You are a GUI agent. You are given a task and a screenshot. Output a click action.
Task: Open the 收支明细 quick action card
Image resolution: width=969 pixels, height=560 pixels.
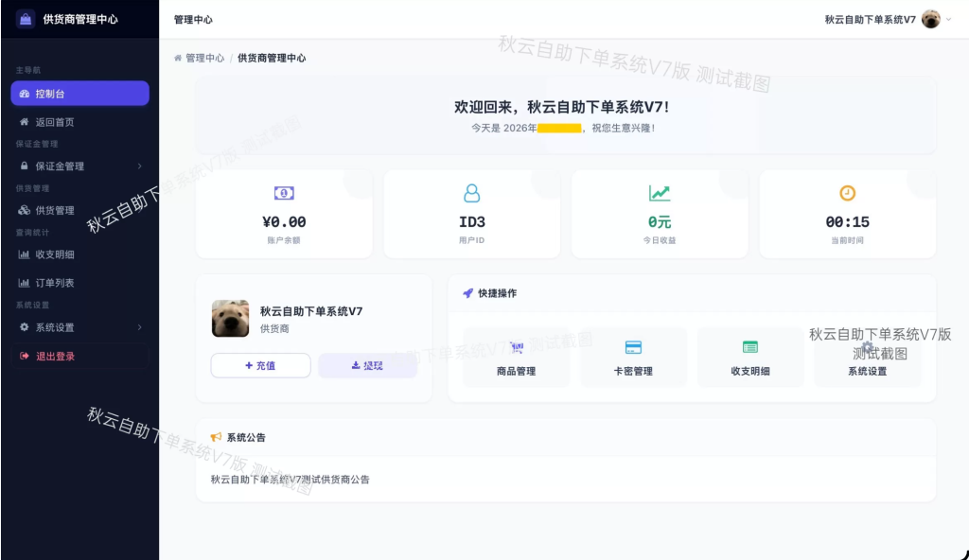750,358
